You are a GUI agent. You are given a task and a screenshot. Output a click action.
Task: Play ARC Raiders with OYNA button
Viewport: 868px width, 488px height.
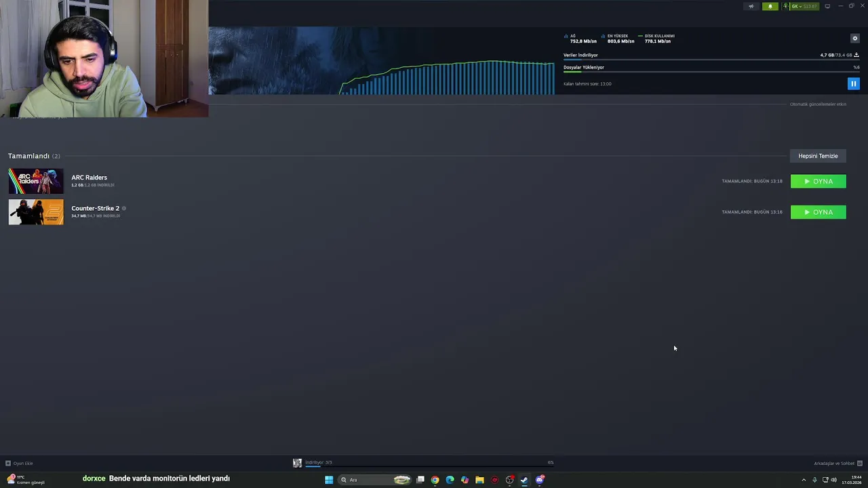click(818, 181)
